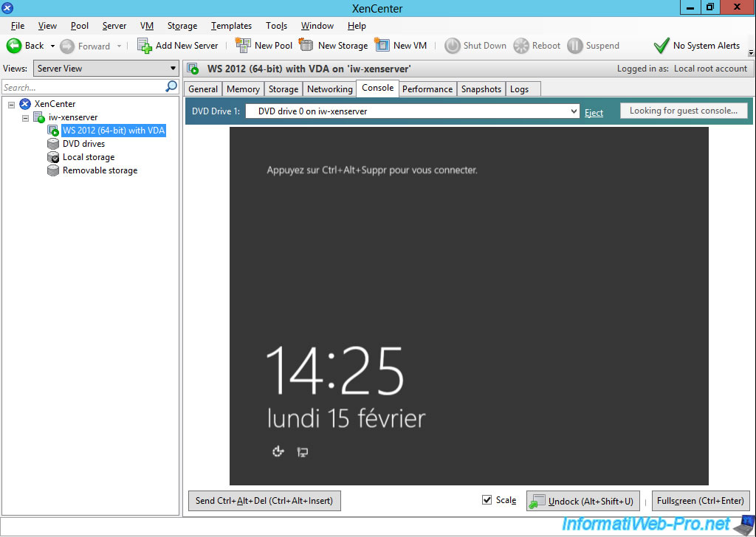Click the DVD drives storage icon
The width and height of the screenshot is (756, 537).
tap(53, 144)
